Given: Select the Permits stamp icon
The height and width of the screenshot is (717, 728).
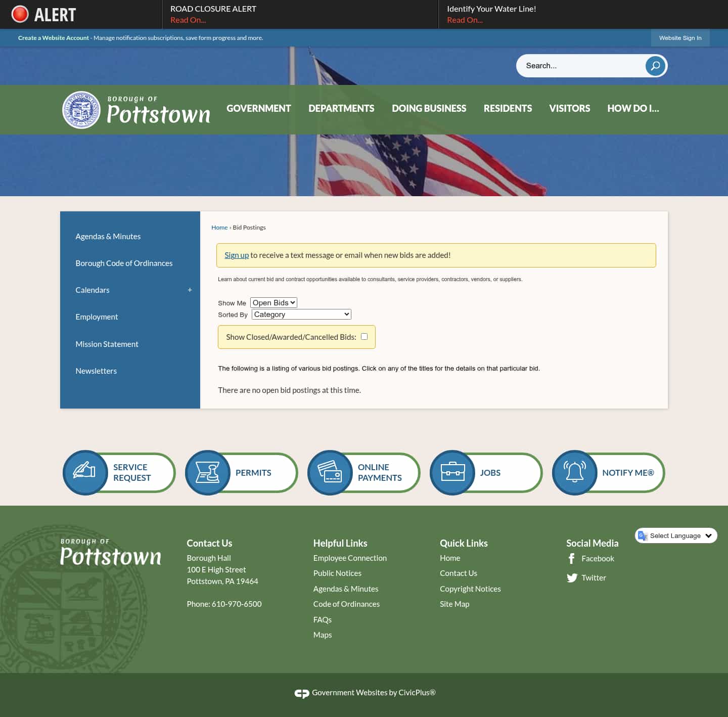Looking at the screenshot, I should tap(207, 472).
